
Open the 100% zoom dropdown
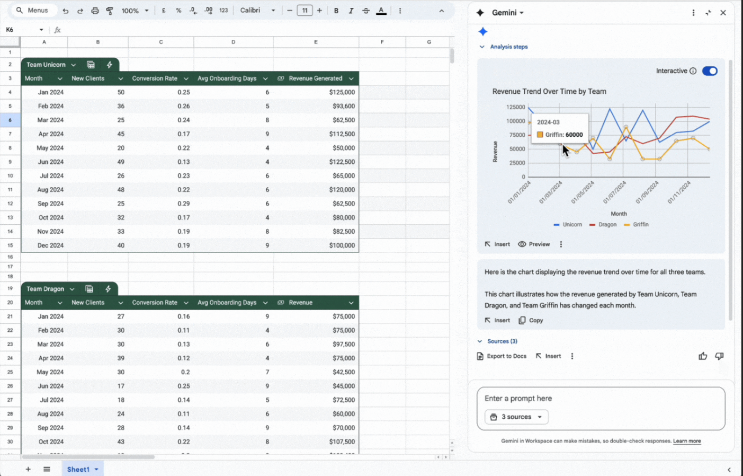[135, 10]
